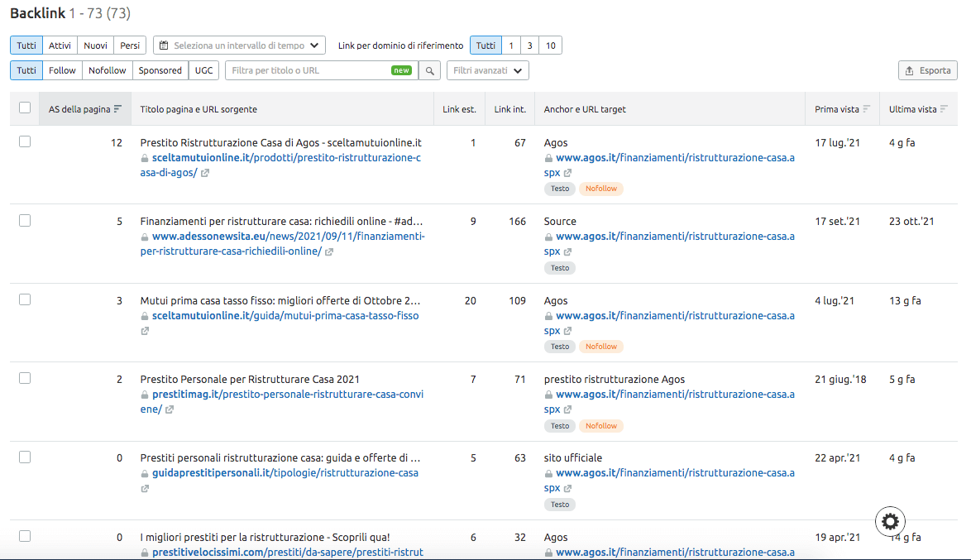
Task: Open the floating settings gear icon
Action: click(891, 522)
